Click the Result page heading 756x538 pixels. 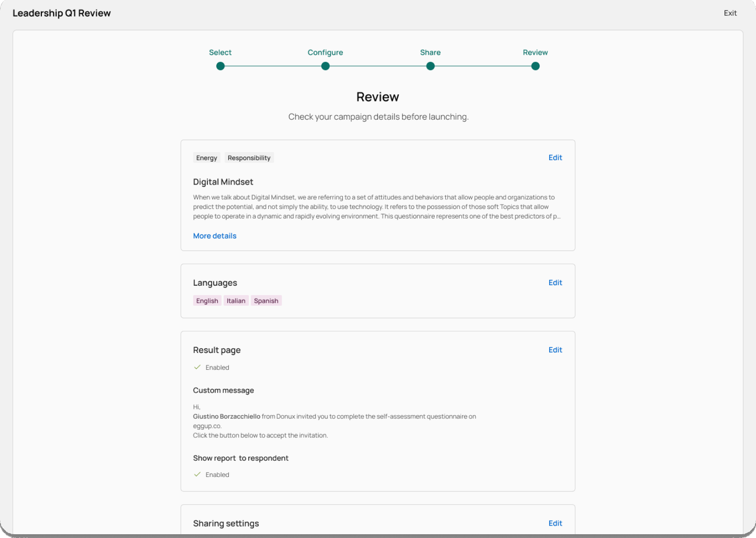click(x=216, y=350)
